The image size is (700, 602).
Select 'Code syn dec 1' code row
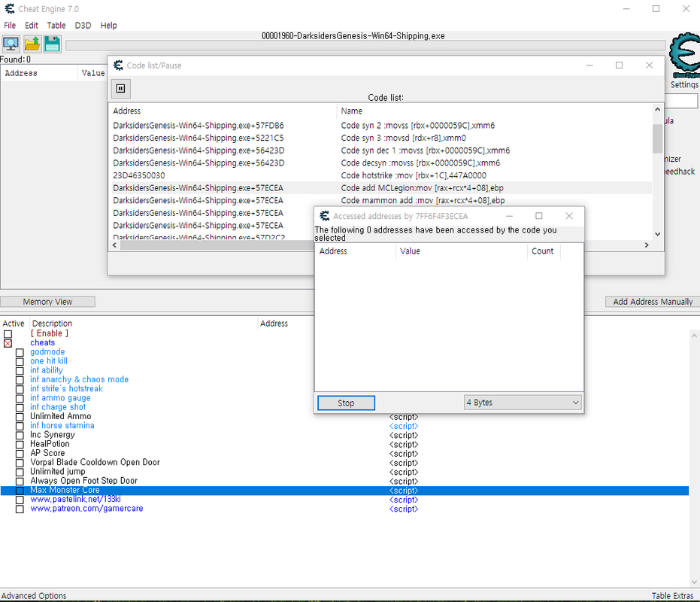pyautogui.click(x=380, y=150)
